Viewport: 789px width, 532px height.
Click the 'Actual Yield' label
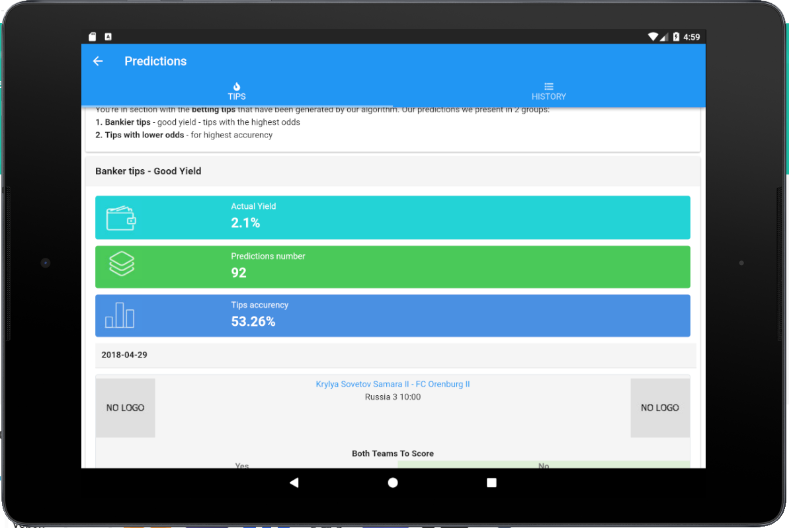[253, 206]
